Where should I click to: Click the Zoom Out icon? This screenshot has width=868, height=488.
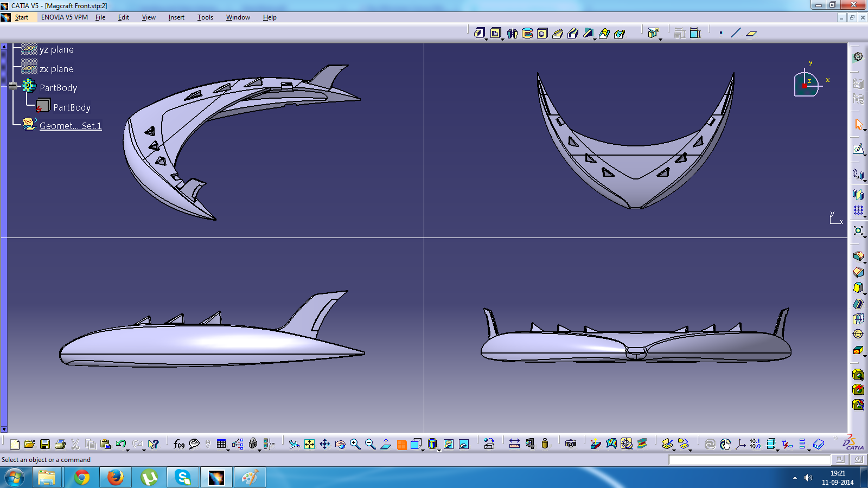(x=370, y=444)
